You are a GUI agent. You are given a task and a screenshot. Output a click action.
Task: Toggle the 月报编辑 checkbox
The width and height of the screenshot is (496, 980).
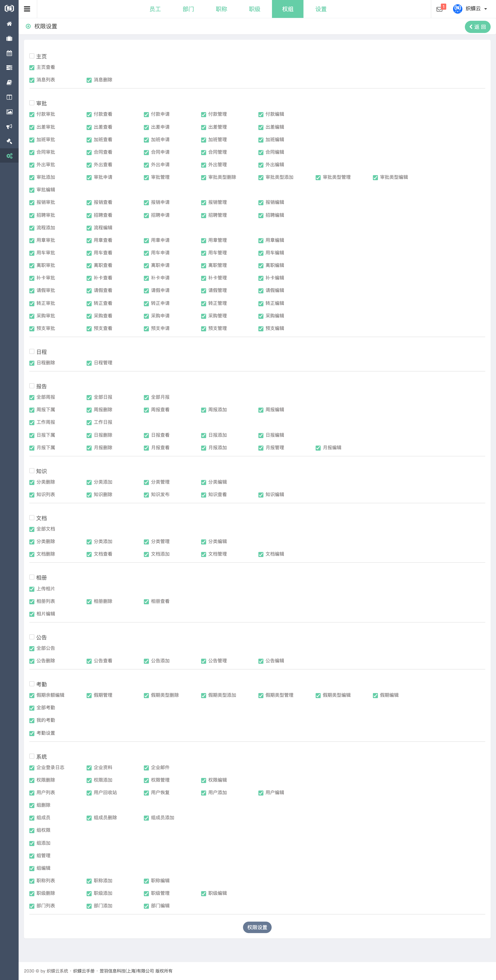pyautogui.click(x=318, y=448)
